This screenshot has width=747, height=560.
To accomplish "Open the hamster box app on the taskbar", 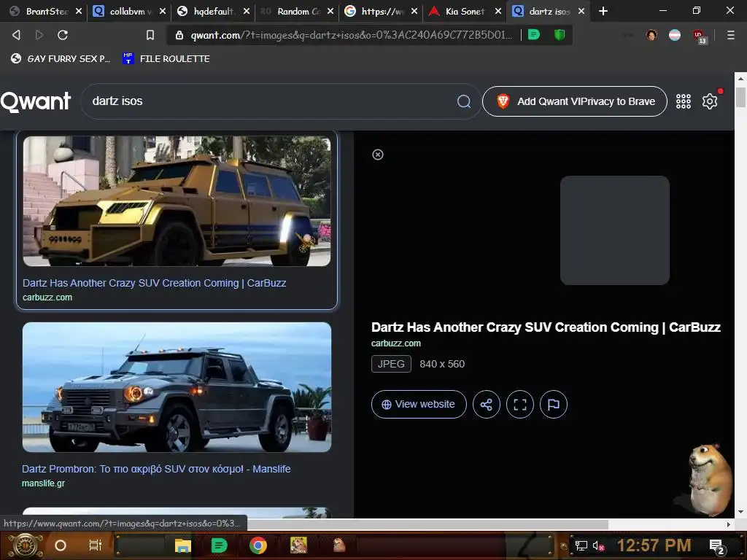I will pyautogui.click(x=298, y=545).
